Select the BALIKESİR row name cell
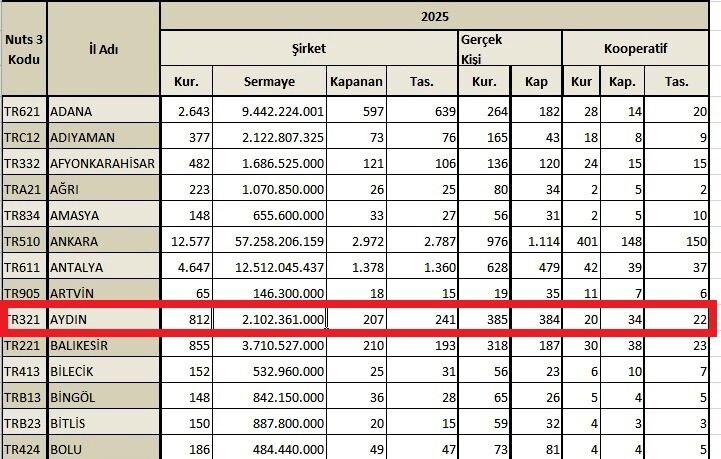Screen dimensions: 721x459 click(103, 345)
